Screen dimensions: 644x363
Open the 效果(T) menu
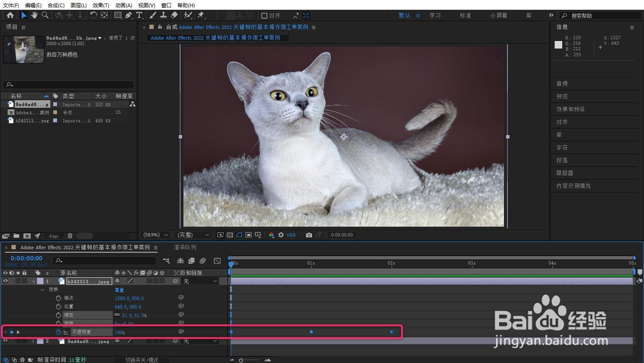click(x=101, y=5)
